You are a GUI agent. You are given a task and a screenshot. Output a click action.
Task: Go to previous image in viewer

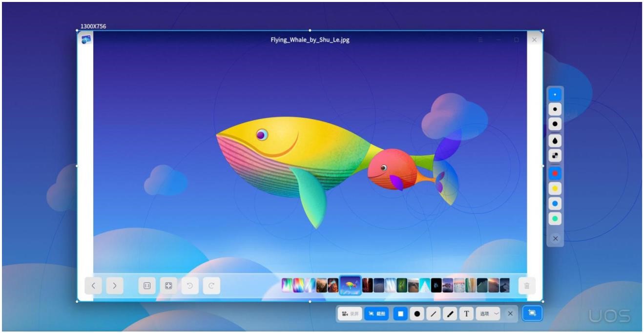93,286
